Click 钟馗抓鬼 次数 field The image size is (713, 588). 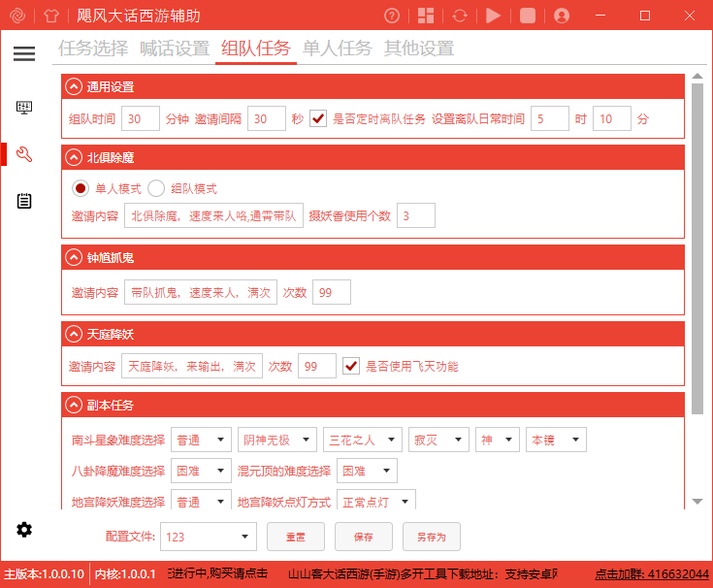click(x=332, y=292)
